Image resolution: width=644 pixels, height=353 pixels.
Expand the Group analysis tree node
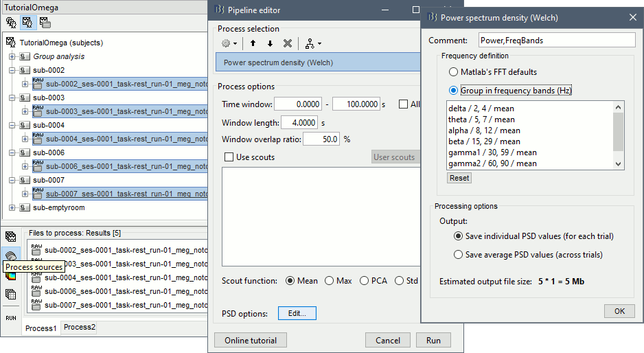(x=12, y=56)
